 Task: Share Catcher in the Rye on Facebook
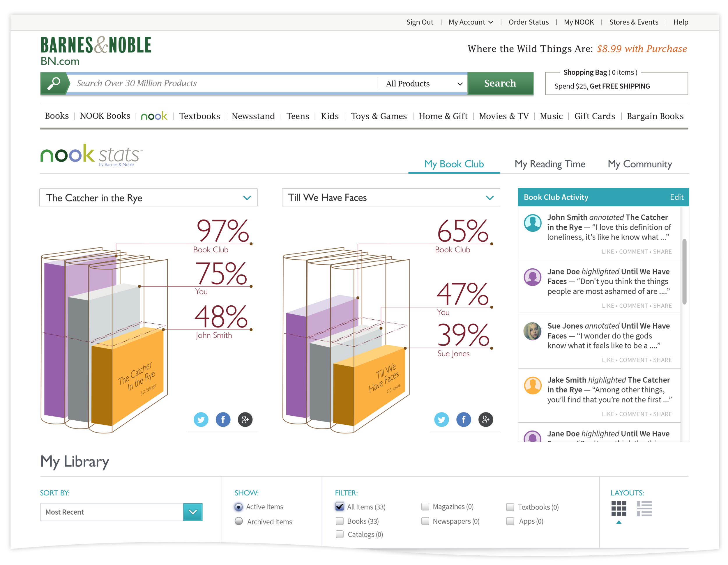click(223, 419)
